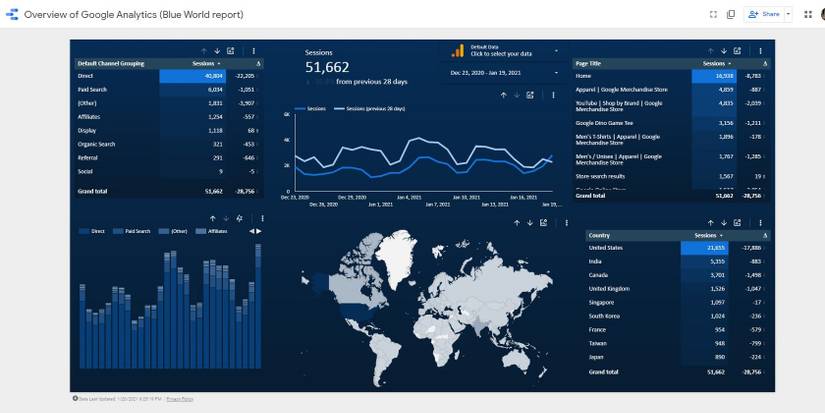This screenshot has width=825, height=413.
Task: Click the 51,662 sessions scorecard
Action: click(x=327, y=67)
